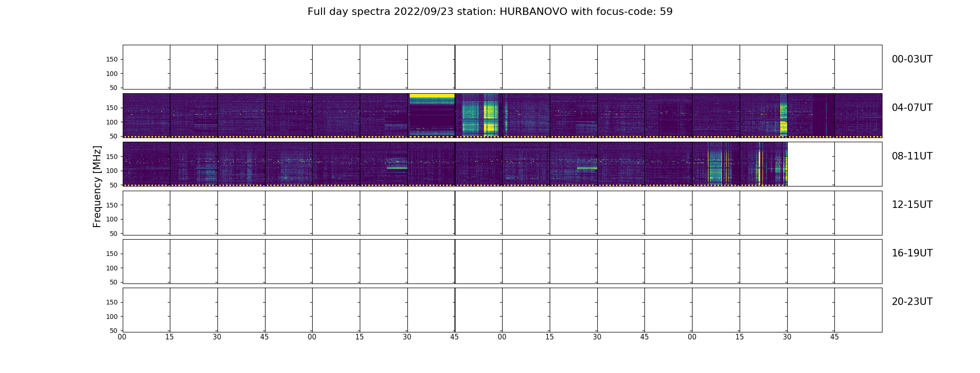Image resolution: width=980 pixels, height=373 pixels.
Task: Click the empty 16-19UT spectrum panel
Action: coord(502,262)
